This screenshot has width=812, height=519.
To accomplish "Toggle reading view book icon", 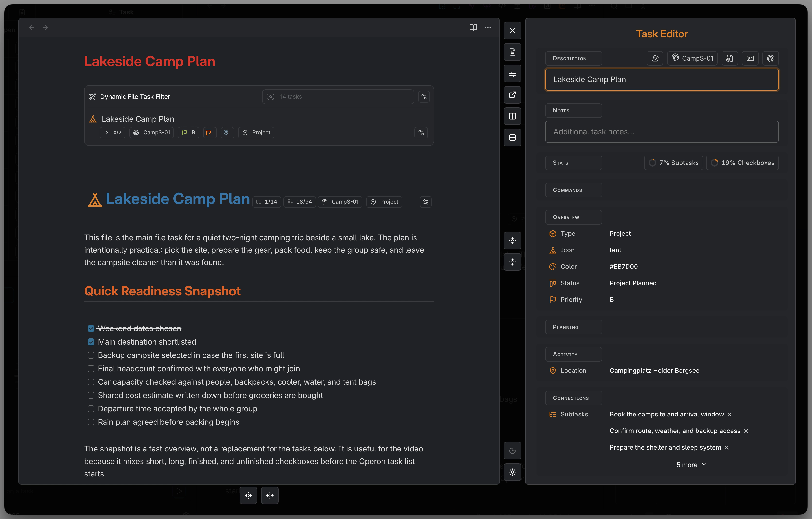I will coord(473,27).
